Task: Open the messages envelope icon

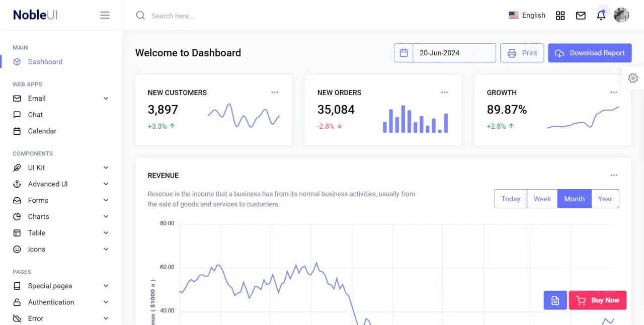Action: [581, 16]
